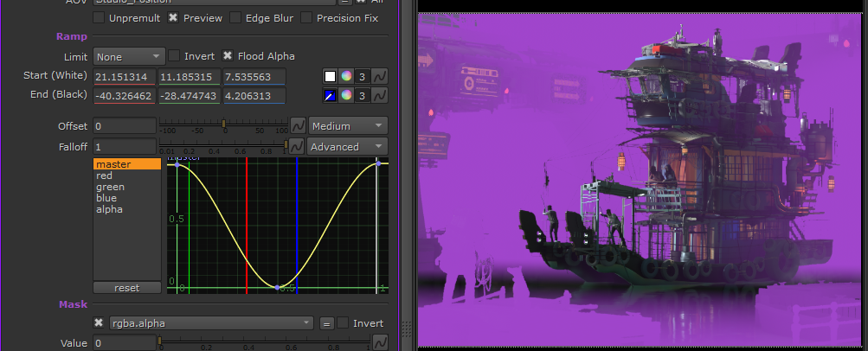Toggle channel count button on End (Black) row
Viewport: 868px width, 351px height.
coord(362,96)
